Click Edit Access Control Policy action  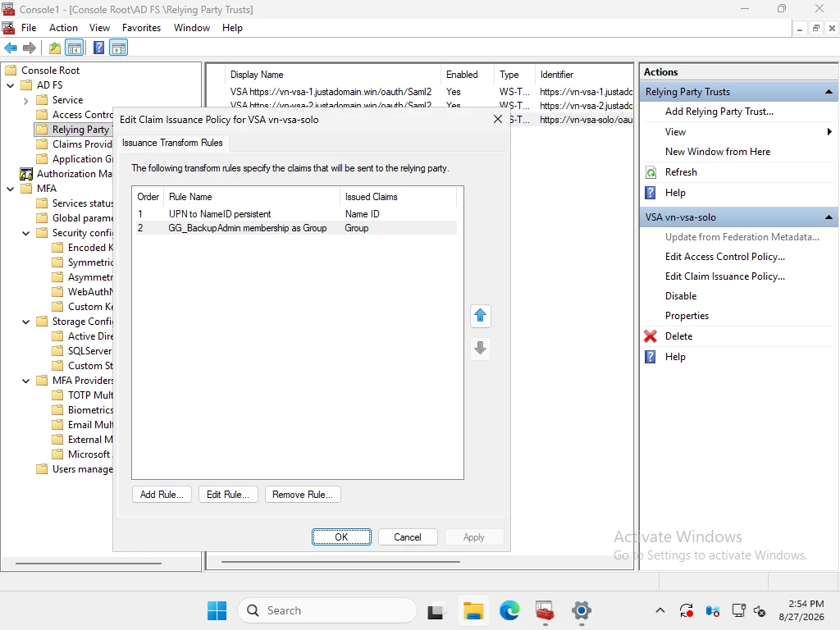[725, 257]
